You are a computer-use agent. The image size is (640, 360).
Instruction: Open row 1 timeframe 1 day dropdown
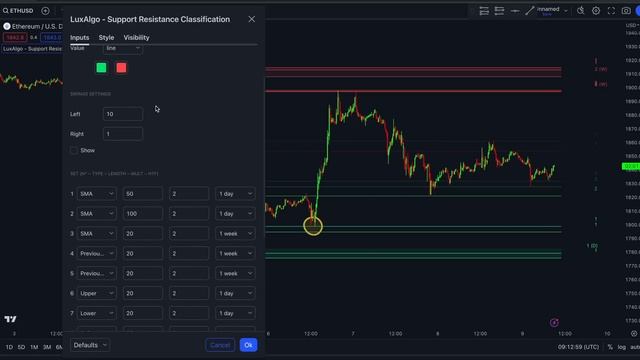pyautogui.click(x=236, y=194)
